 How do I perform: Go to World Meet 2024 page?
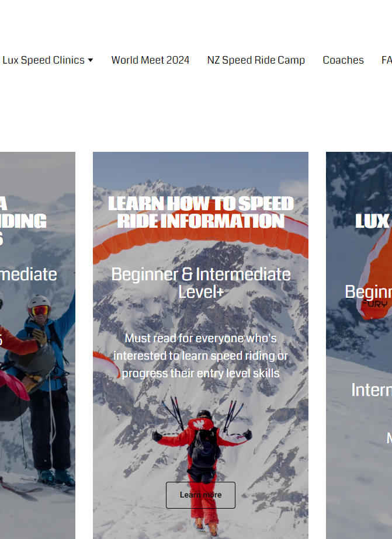(150, 60)
